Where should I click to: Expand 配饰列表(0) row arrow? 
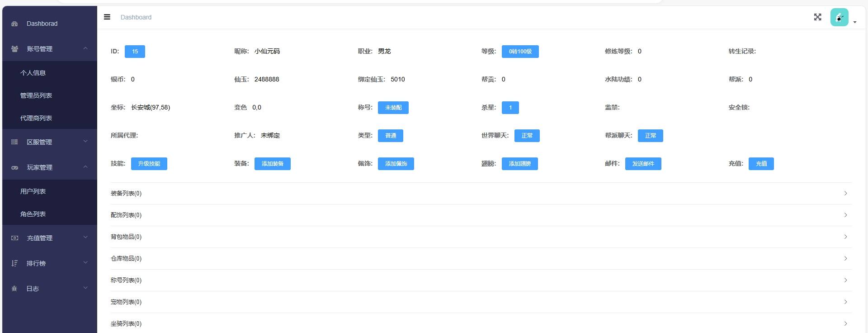845,215
